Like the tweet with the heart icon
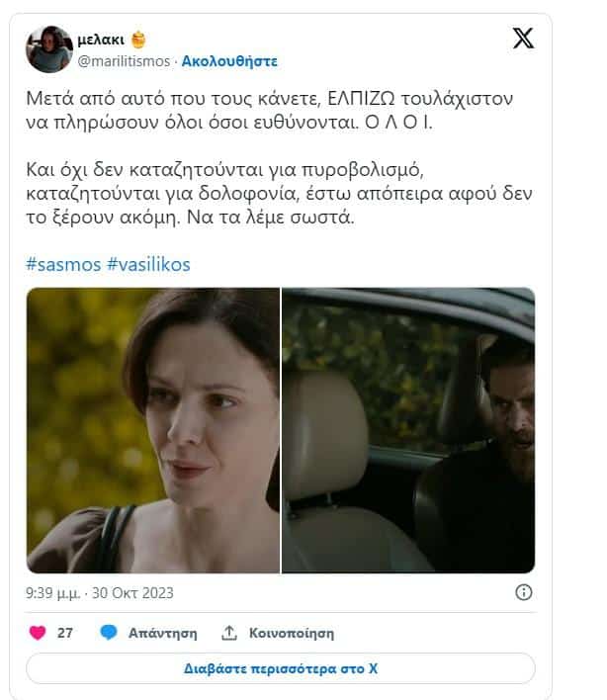 [x=38, y=633]
